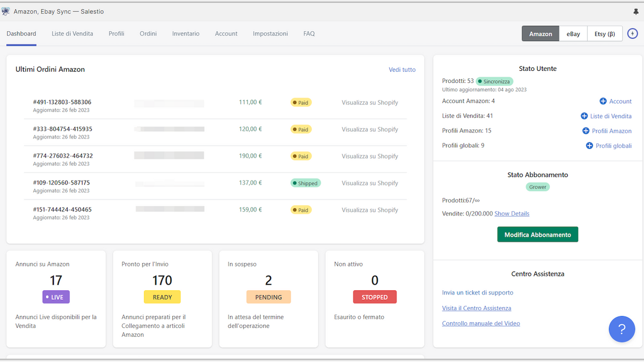Switch to the Inventario tab
The image size is (644, 362).
[186, 34]
